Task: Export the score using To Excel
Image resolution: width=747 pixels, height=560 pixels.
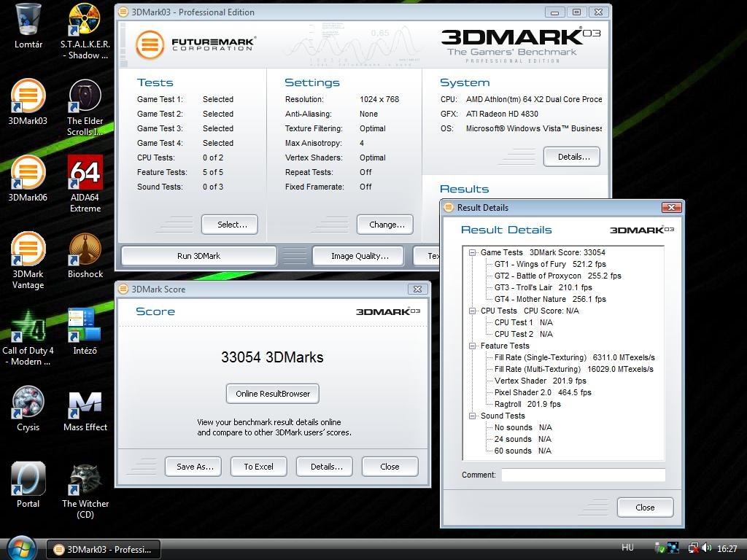Action: [x=258, y=466]
